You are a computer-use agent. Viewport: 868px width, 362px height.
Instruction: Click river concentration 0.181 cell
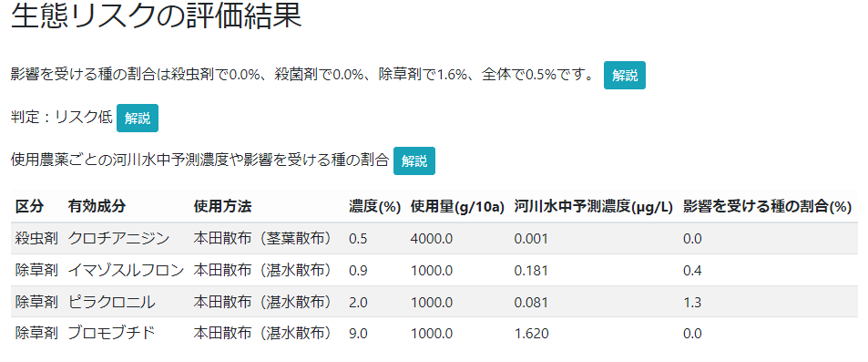pos(531,271)
